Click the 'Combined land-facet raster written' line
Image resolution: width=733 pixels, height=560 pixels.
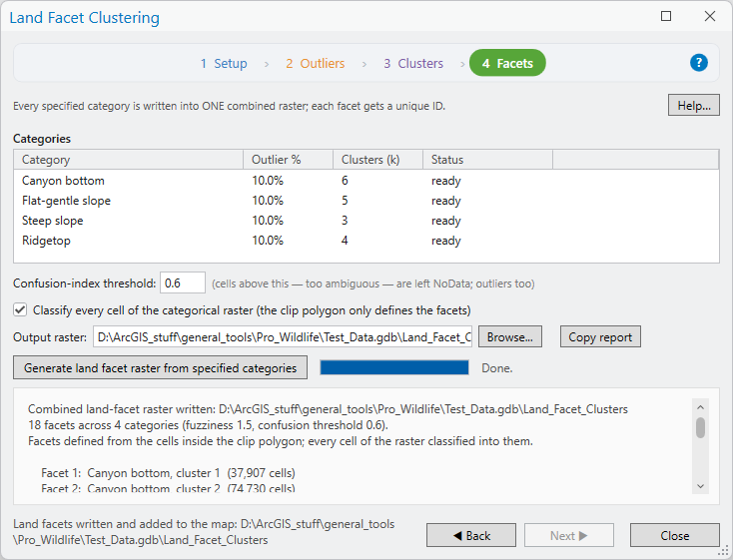click(x=328, y=409)
